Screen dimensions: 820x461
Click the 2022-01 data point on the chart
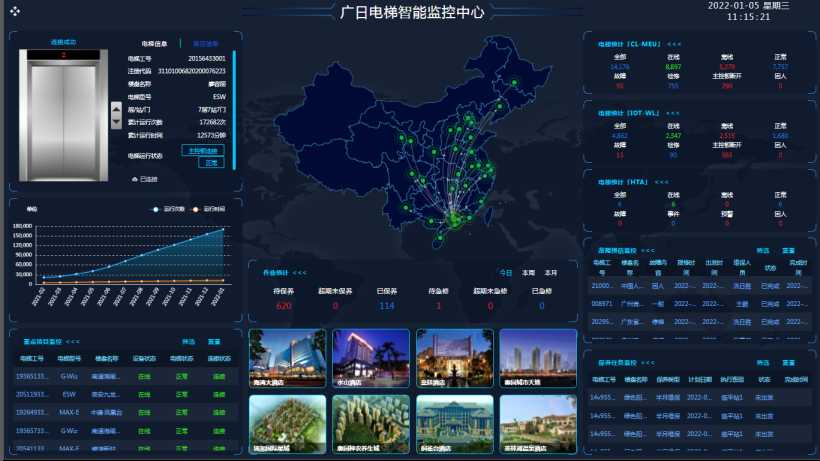[223, 229]
